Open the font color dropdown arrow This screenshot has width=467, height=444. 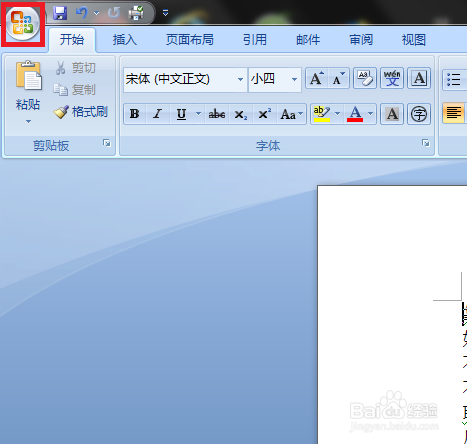371,114
